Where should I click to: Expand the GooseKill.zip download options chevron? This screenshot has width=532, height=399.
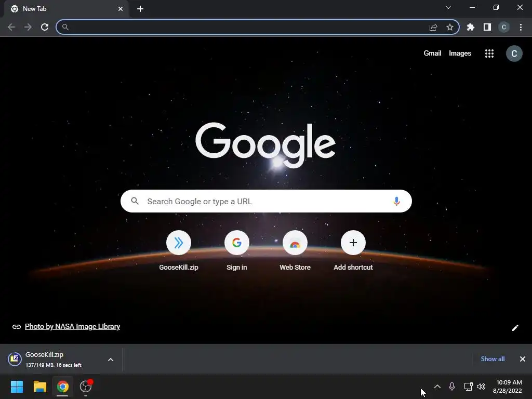pyautogui.click(x=111, y=360)
